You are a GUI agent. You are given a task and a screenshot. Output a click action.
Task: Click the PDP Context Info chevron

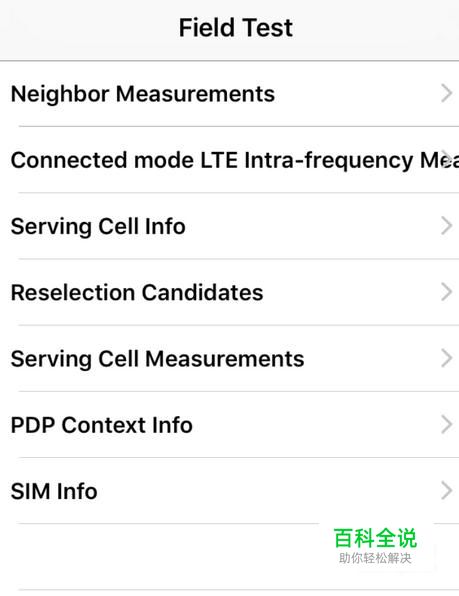447,424
